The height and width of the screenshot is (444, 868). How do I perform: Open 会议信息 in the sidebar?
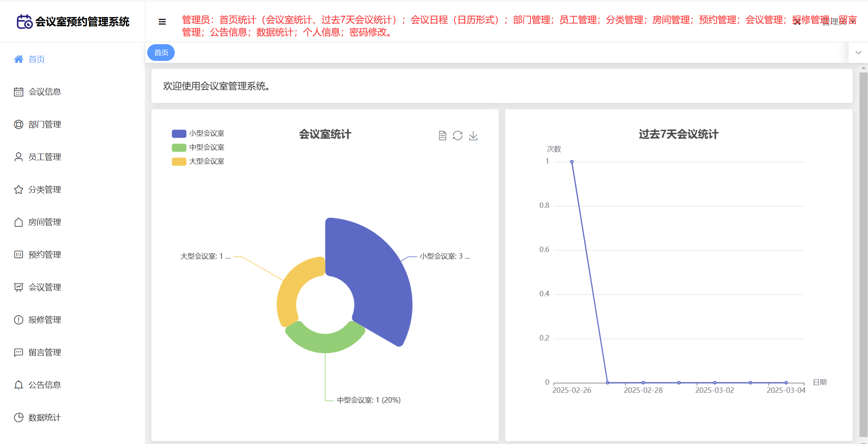point(44,92)
